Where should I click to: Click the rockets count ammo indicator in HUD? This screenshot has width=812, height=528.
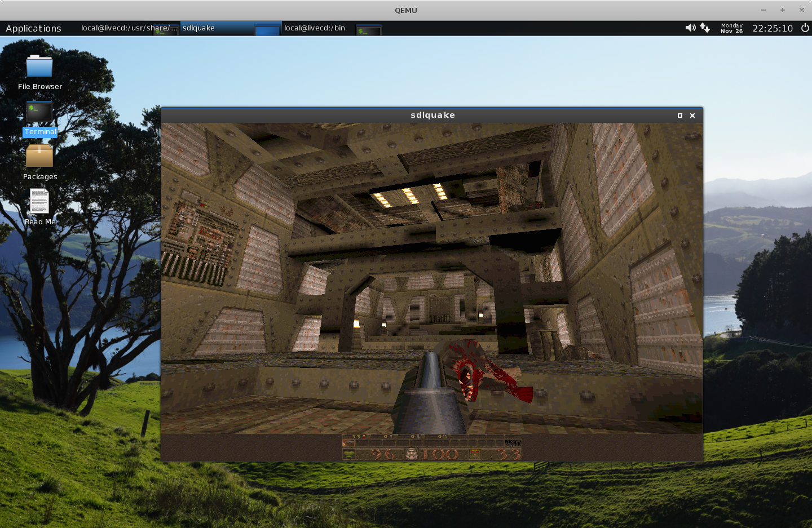coord(415,436)
